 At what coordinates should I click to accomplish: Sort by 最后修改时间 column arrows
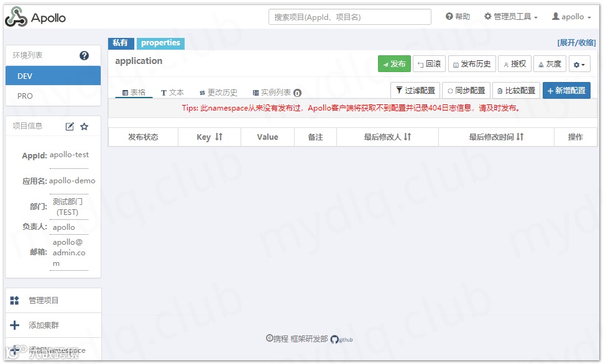[x=520, y=137]
